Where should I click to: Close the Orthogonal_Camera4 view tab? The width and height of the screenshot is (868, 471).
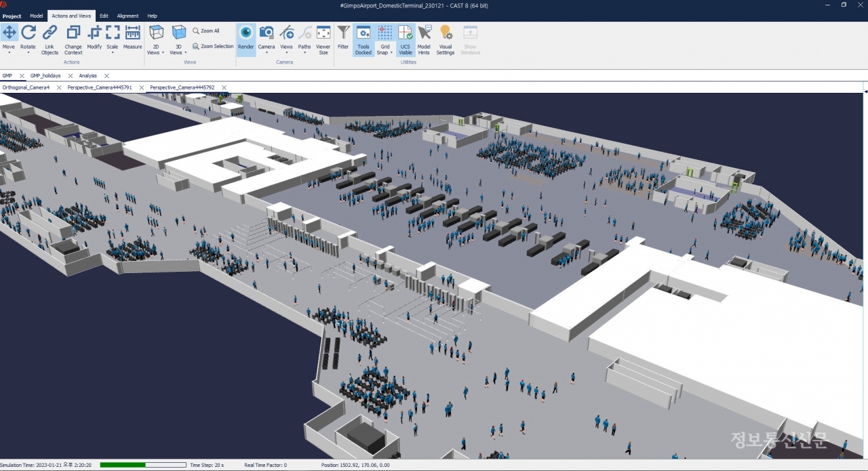coord(59,88)
